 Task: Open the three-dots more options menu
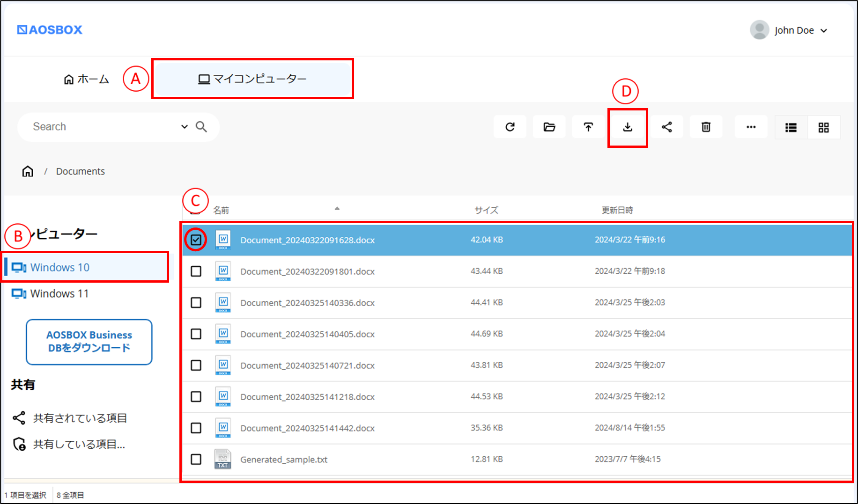tap(751, 127)
